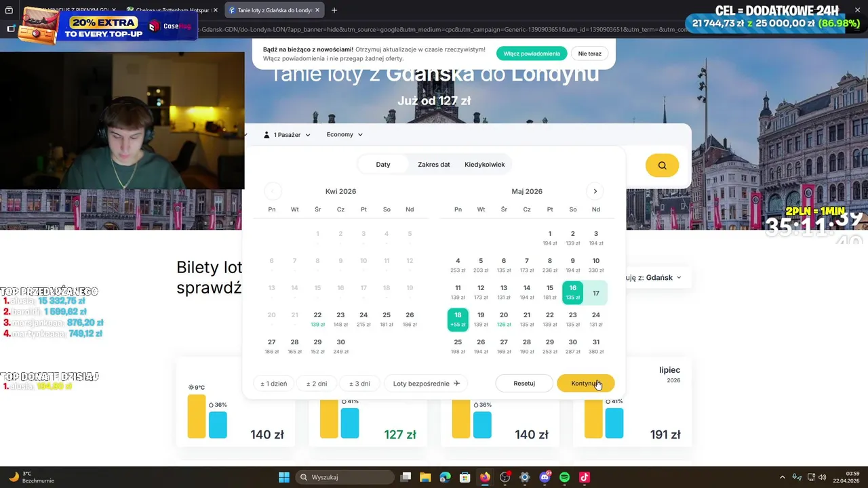Switch to Daty tab
The width and height of the screenshot is (868, 488).
pos(383,165)
